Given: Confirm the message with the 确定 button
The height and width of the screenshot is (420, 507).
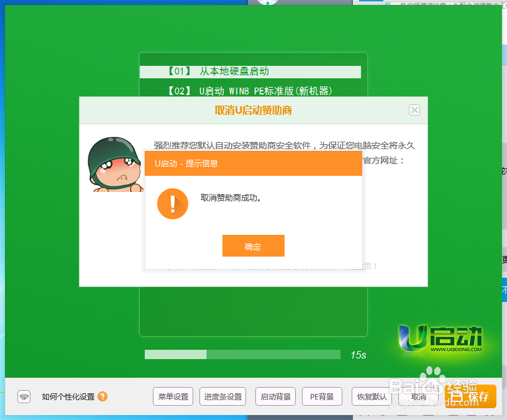Looking at the screenshot, I should pos(253,246).
